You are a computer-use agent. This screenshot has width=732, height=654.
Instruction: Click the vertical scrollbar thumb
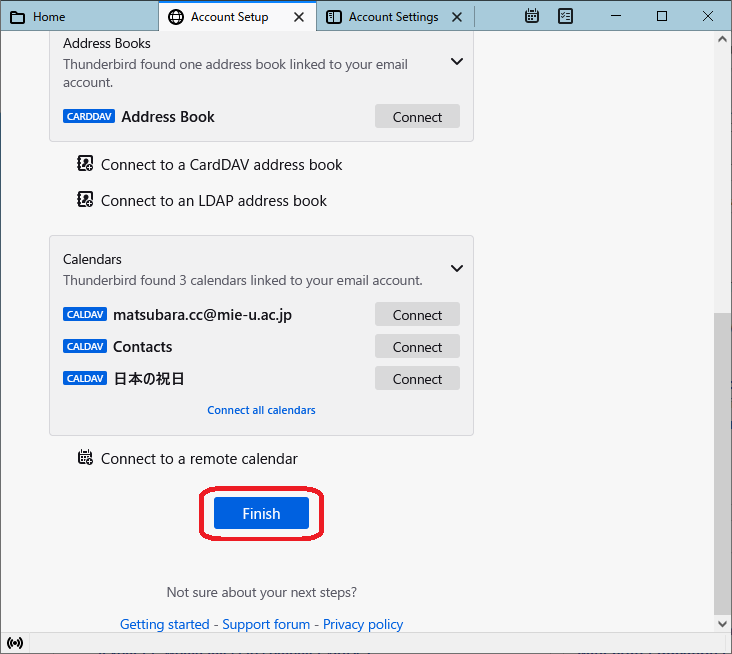[x=722, y=464]
